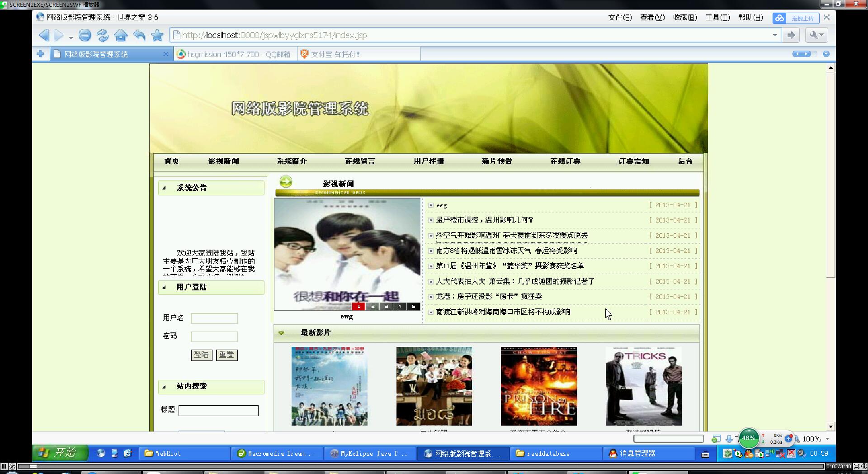The image size is (868, 474).
Task: Pause the screen recording playback
Action: (x=4, y=466)
